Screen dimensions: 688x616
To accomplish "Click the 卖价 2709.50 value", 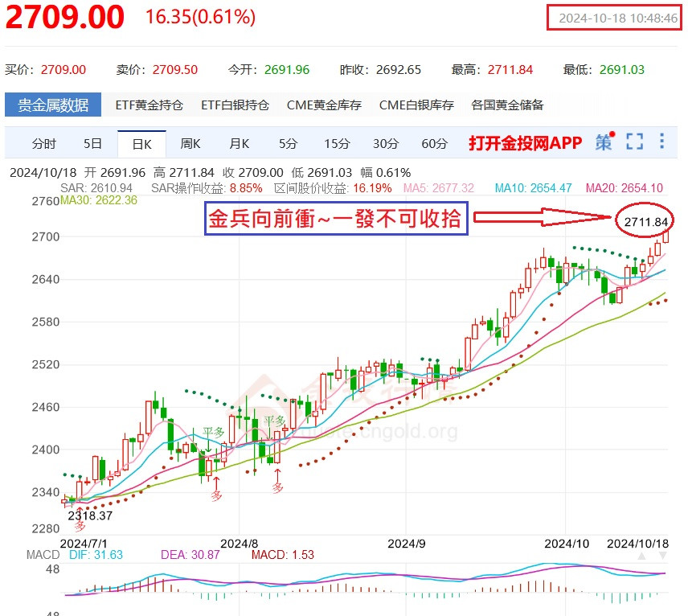I will 175,69.
